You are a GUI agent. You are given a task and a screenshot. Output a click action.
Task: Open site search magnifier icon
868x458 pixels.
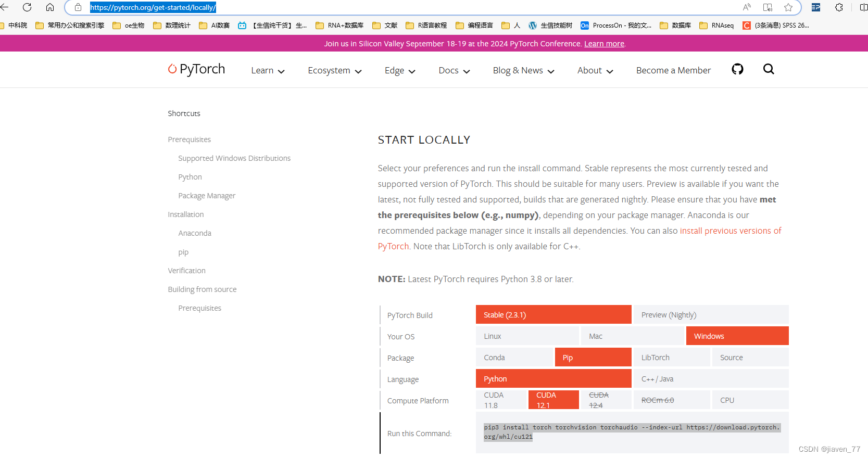click(x=769, y=69)
